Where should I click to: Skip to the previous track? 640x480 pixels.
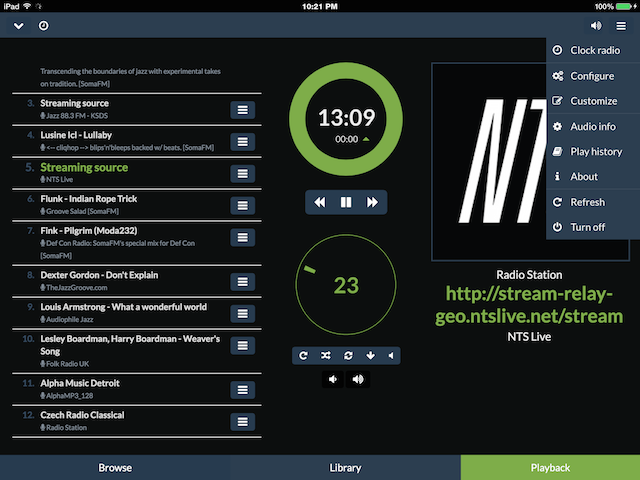point(320,202)
